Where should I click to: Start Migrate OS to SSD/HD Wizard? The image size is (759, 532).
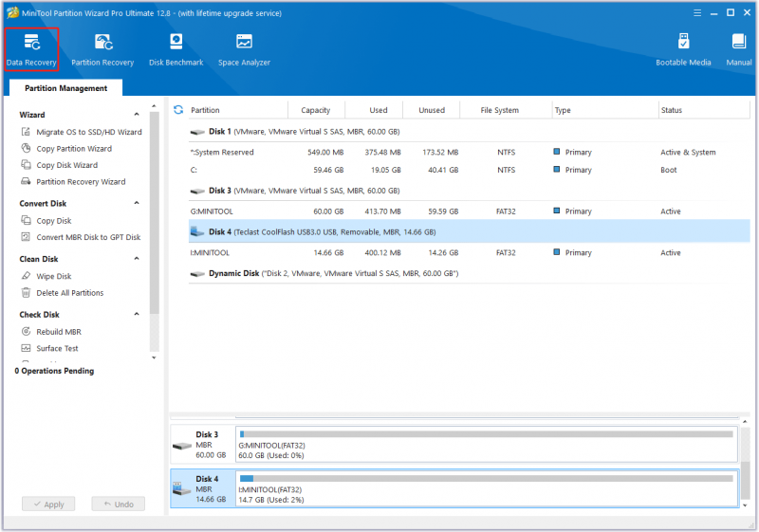[89, 132]
